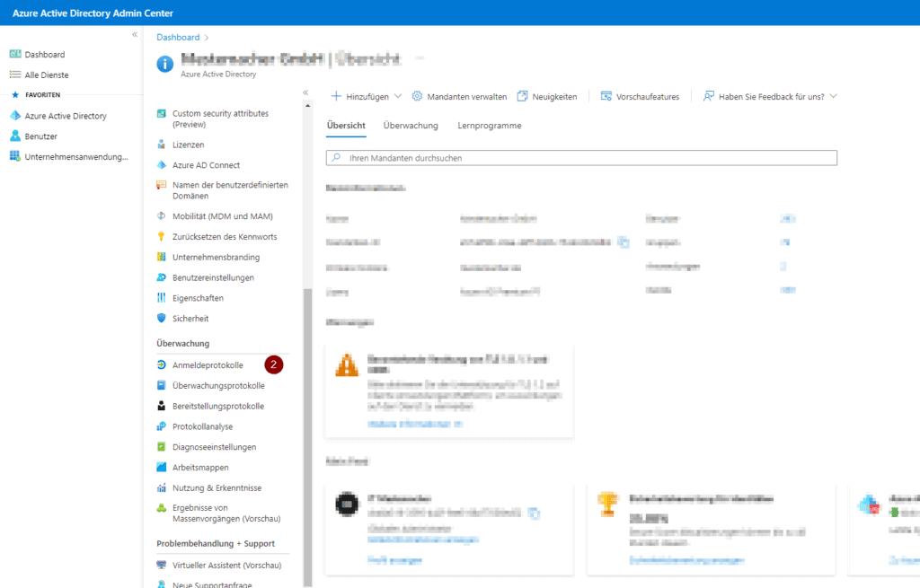Image resolution: width=920 pixels, height=588 pixels.
Task: Open the Lernprogramme tab
Action: point(490,126)
